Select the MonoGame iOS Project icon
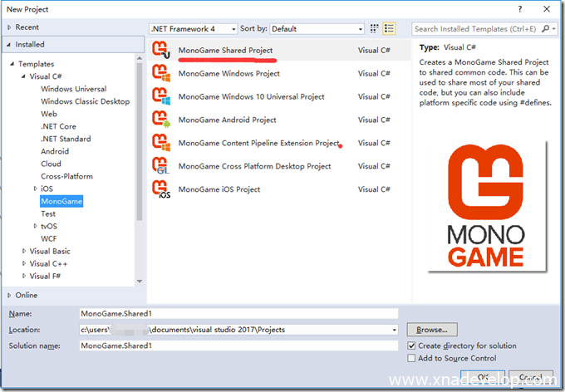The image size is (565, 392). click(x=161, y=189)
